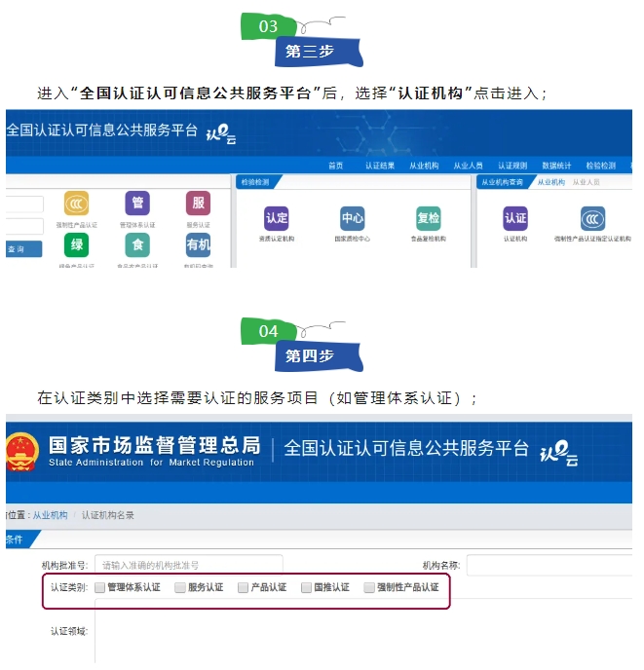Enable the 产品认证 checkbox
This screenshot has width=644, height=670.
pos(244,587)
